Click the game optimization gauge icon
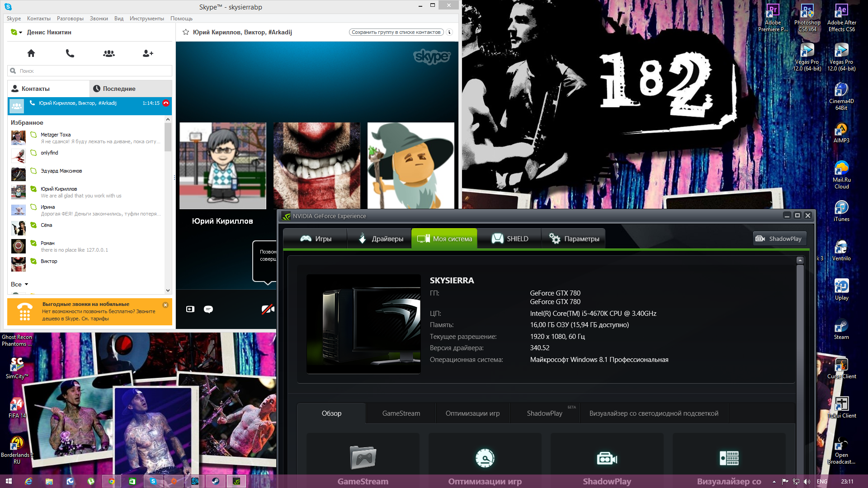Image resolution: width=868 pixels, height=488 pixels. coord(485,458)
